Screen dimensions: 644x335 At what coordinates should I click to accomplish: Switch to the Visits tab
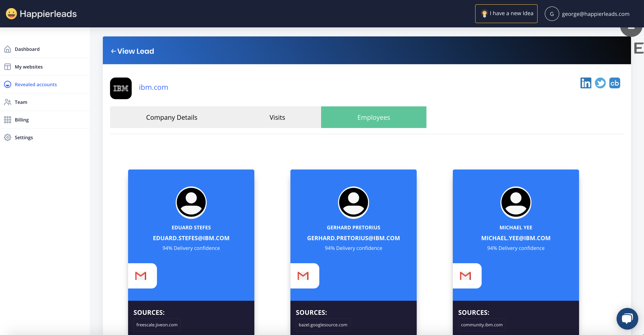pos(277,117)
